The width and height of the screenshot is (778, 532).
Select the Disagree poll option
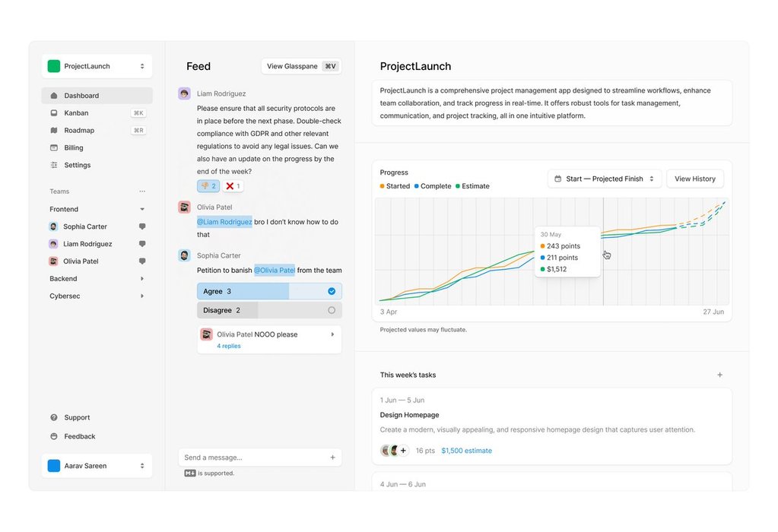tap(269, 310)
